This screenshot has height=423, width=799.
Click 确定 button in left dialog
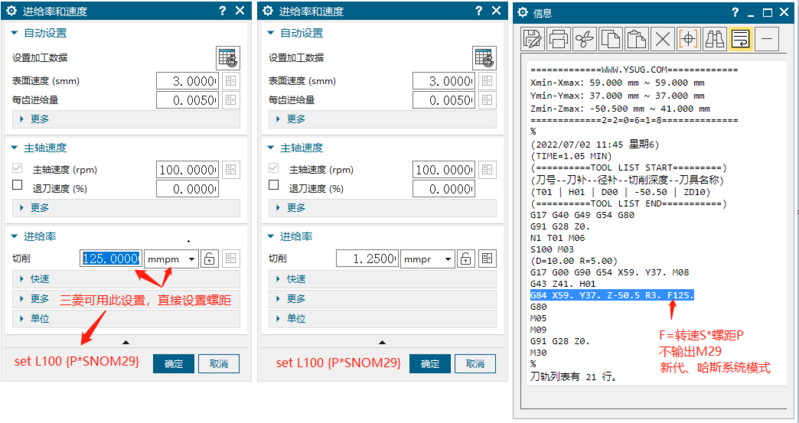tap(174, 364)
